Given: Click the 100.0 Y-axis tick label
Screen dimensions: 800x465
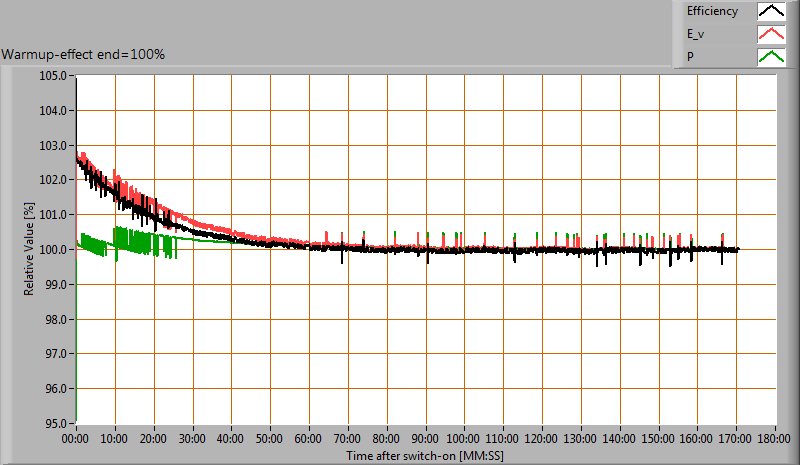Looking at the screenshot, I should coord(54,249).
